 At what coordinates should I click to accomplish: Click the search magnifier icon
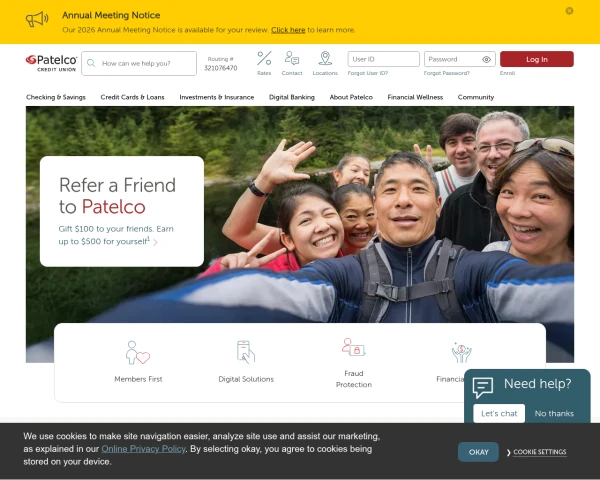pyautogui.click(x=91, y=63)
